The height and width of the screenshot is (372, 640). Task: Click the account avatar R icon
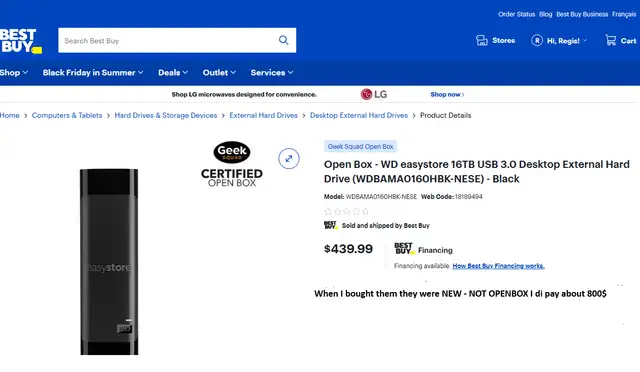[537, 40]
